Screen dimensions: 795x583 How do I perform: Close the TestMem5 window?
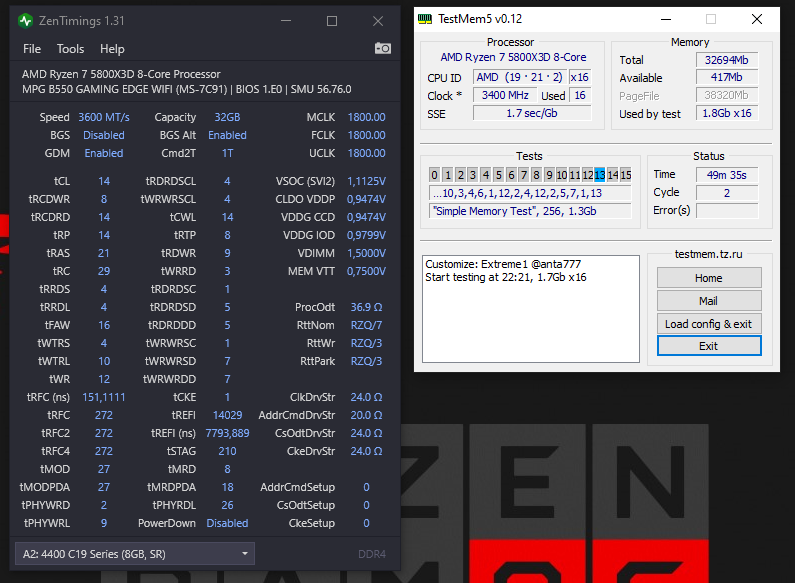pyautogui.click(x=756, y=19)
